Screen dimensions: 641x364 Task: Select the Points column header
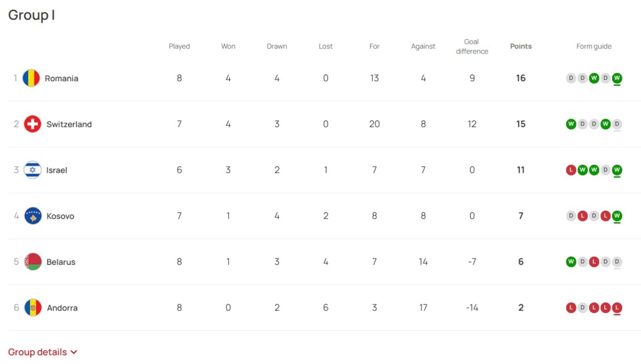coord(521,46)
